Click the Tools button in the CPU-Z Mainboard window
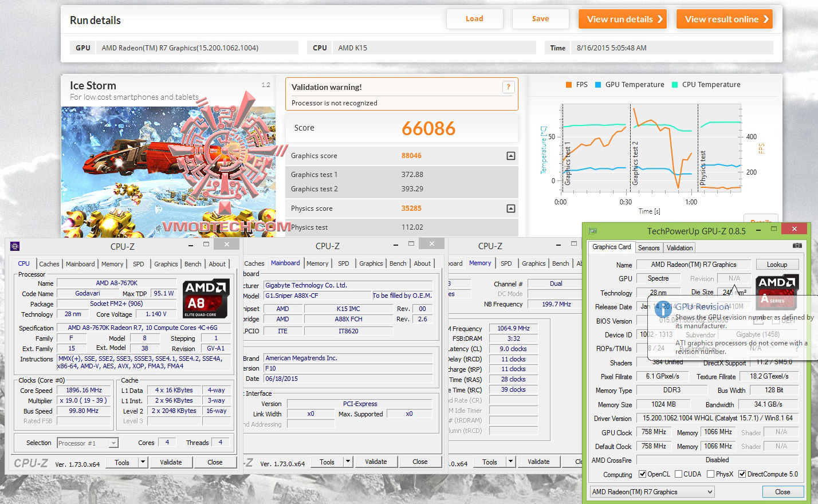 (327, 462)
